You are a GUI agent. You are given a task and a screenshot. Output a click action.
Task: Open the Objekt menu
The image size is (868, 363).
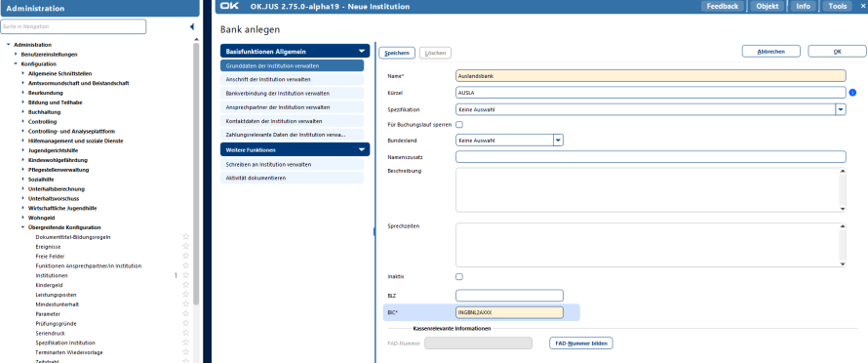tap(768, 6)
